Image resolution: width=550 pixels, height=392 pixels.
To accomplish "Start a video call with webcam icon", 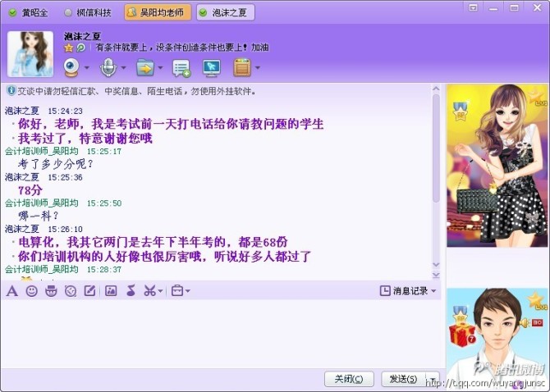I will pos(72,67).
